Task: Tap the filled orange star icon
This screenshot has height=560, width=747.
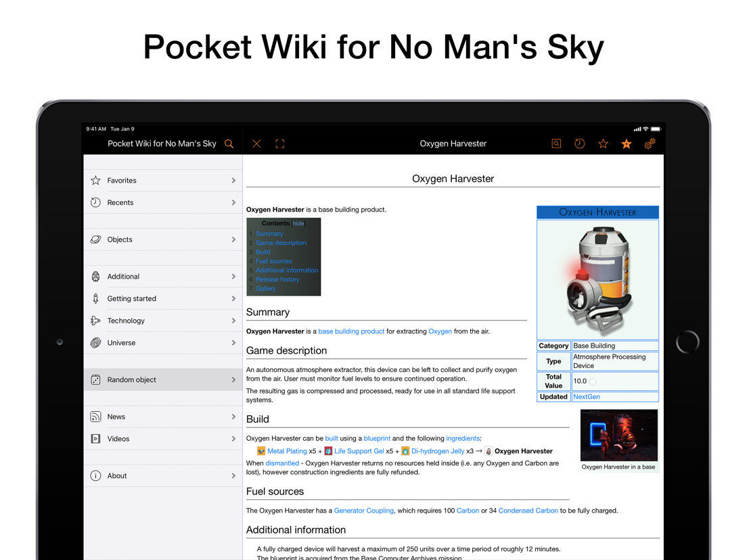Action: tap(627, 144)
